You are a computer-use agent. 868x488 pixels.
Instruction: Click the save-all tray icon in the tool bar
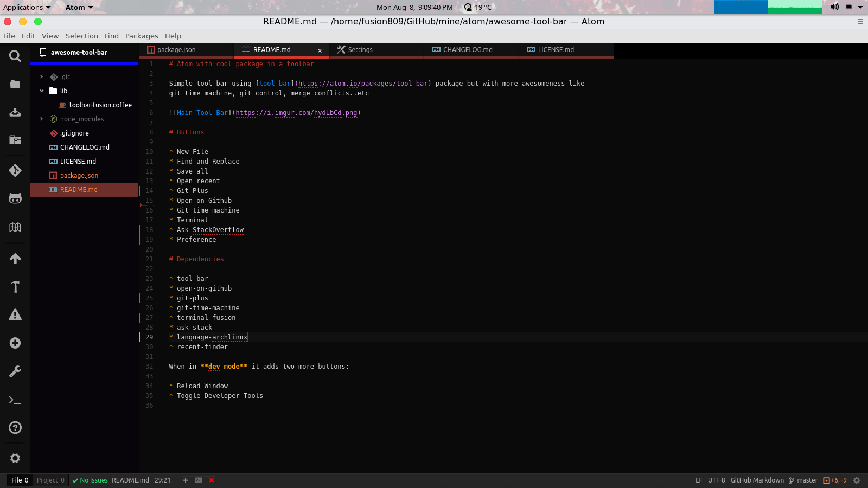(x=15, y=112)
